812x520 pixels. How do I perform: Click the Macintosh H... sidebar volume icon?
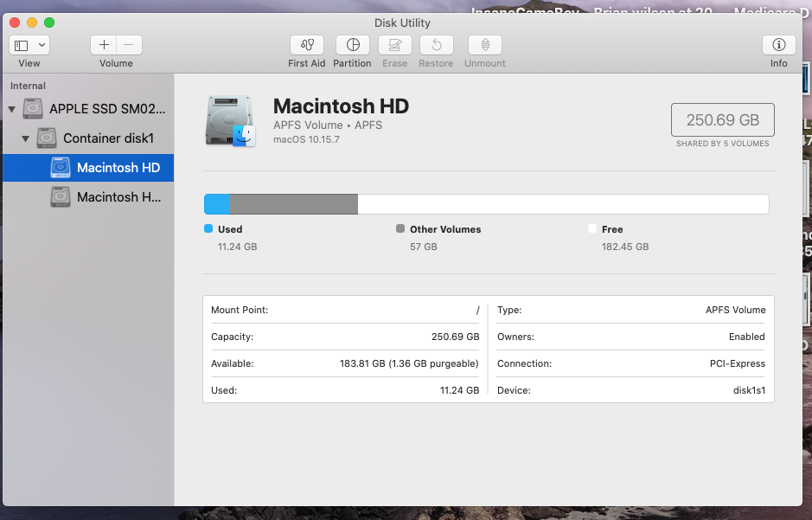tap(60, 197)
